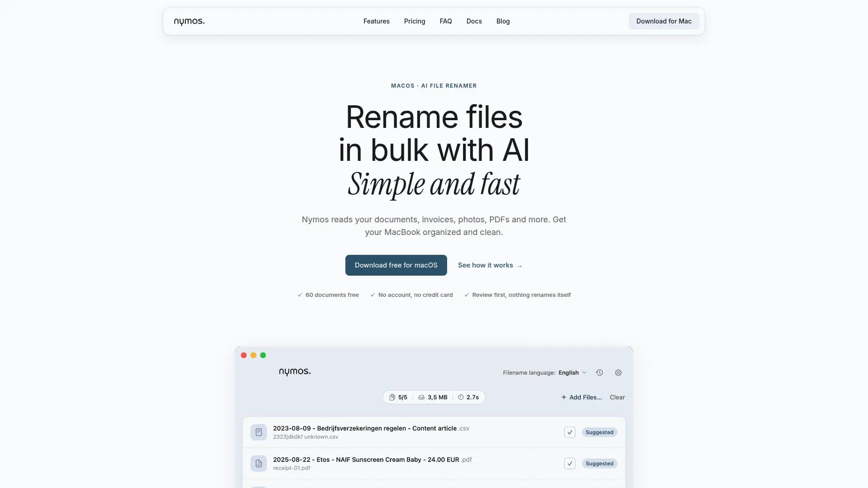Viewport: 868px width, 488px height.
Task: Click Suggested badge on the Etos receipt row
Action: pyautogui.click(x=599, y=464)
